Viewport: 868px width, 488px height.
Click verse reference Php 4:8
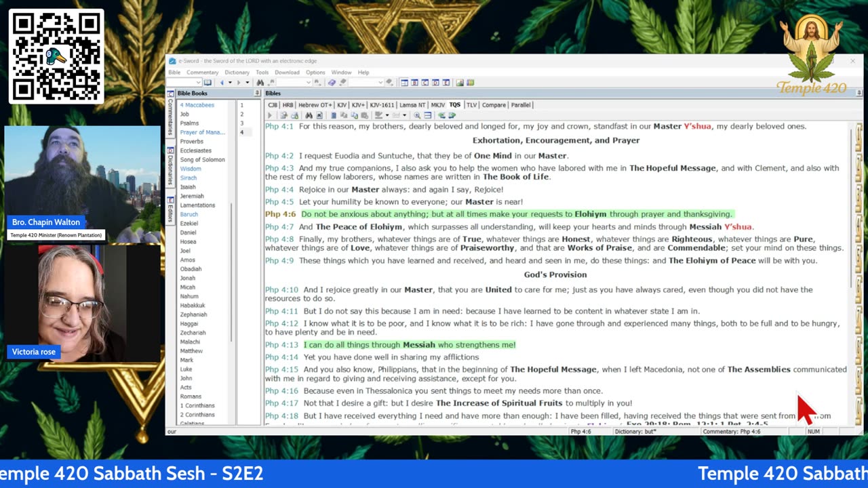click(279, 239)
